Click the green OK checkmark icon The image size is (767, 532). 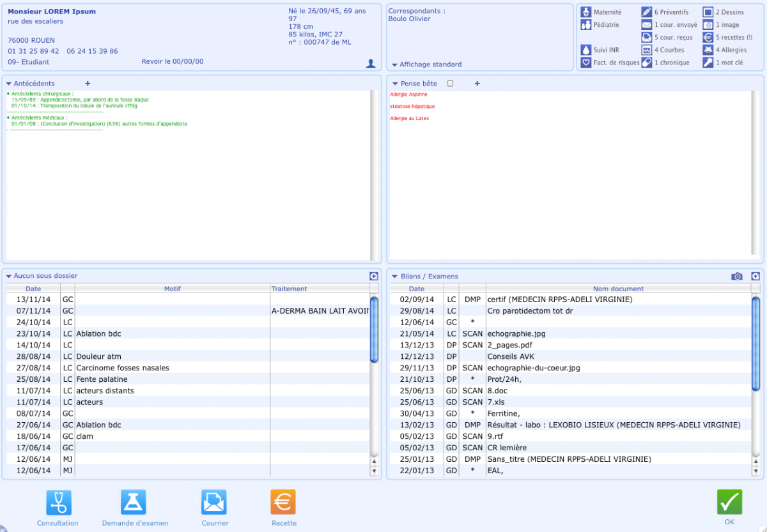coord(729,503)
